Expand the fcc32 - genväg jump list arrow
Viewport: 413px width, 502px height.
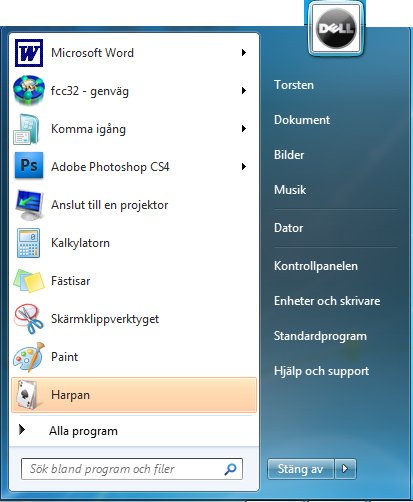[244, 91]
